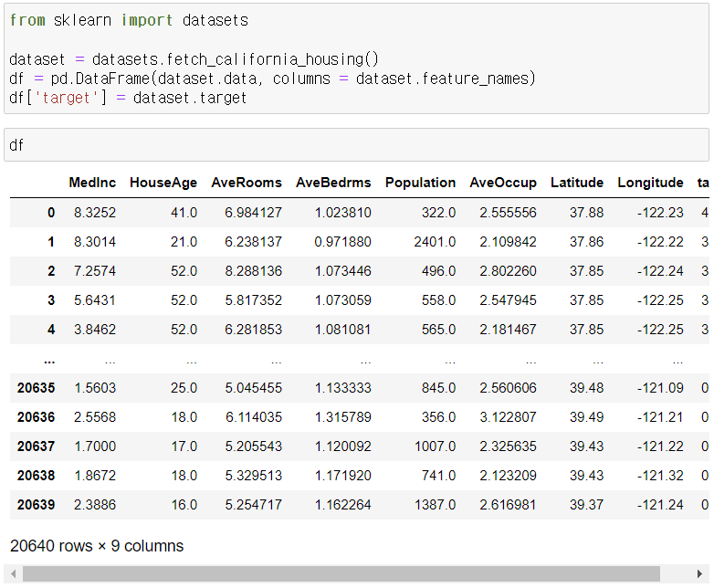This screenshot has height=588, width=714.
Task: Click HouseAge value 41.0
Action: click(x=184, y=213)
